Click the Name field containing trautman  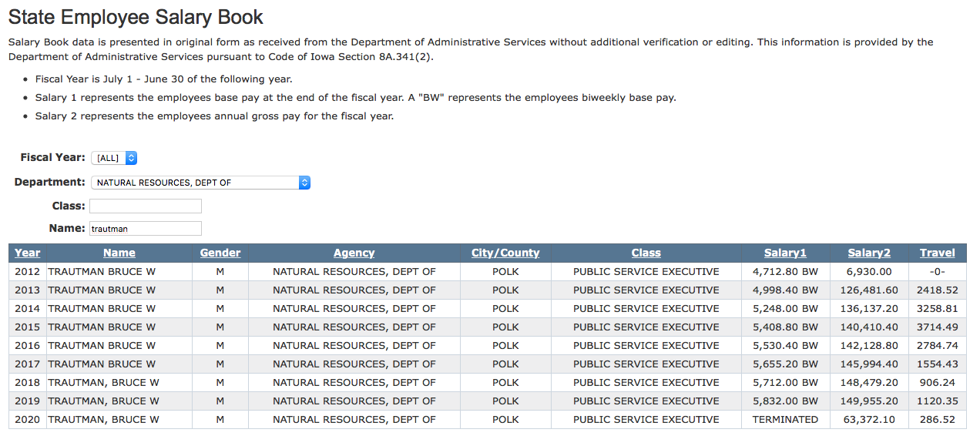(146, 228)
